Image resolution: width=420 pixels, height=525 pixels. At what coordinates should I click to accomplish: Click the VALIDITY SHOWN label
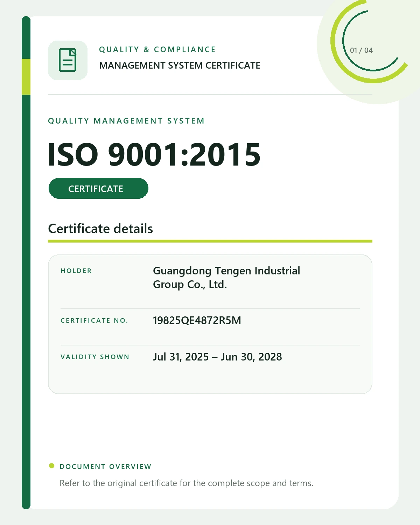coord(95,357)
